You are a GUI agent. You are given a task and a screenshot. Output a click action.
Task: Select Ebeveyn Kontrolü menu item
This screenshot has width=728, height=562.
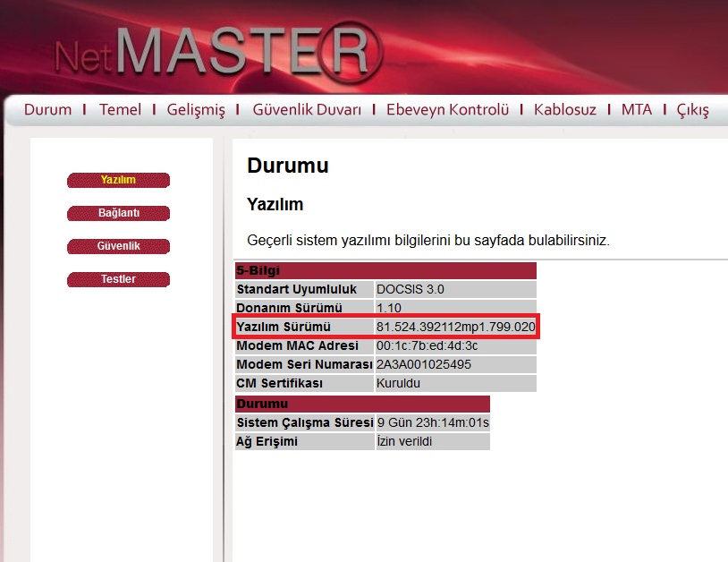point(447,109)
